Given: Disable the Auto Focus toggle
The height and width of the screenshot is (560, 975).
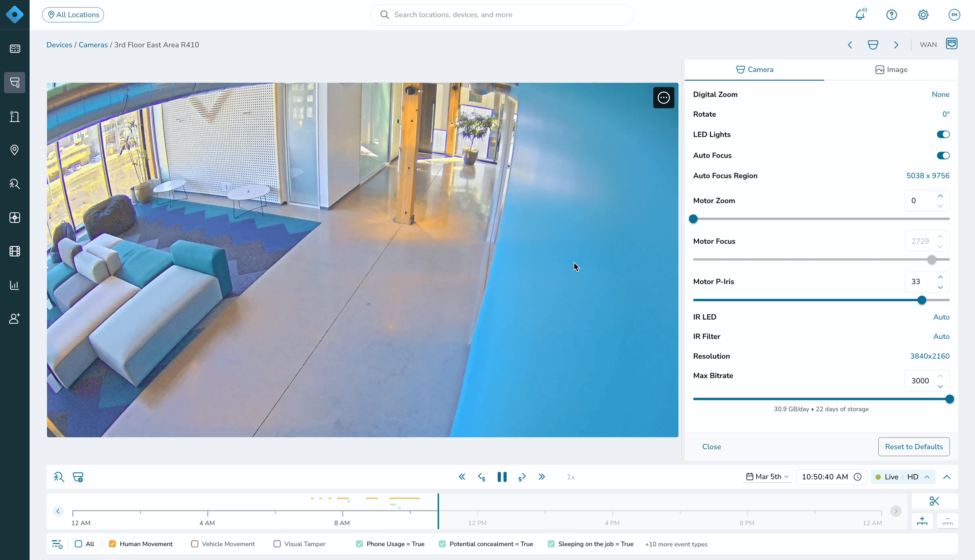Looking at the screenshot, I should (x=943, y=156).
